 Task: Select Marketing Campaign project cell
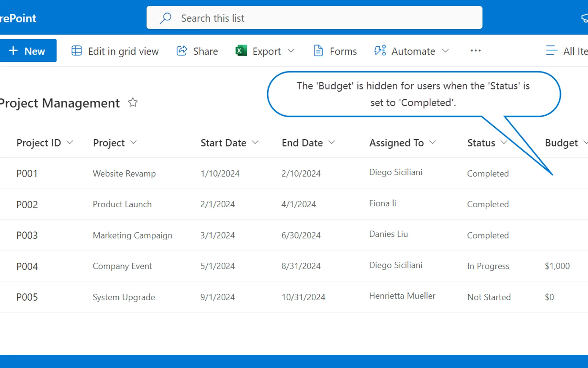click(132, 236)
